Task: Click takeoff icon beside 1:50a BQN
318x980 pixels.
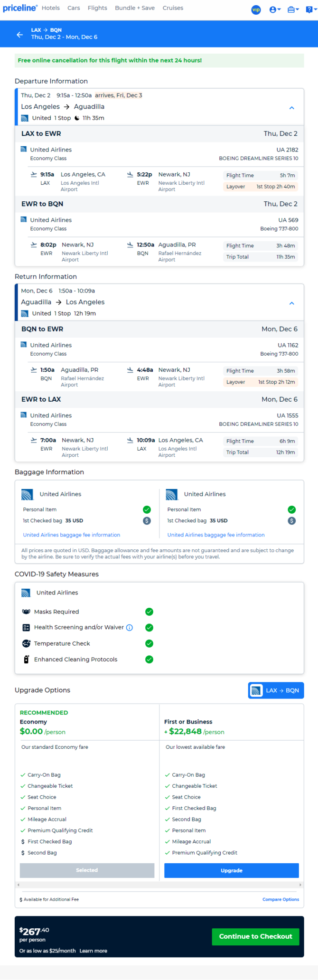Action: coord(34,370)
